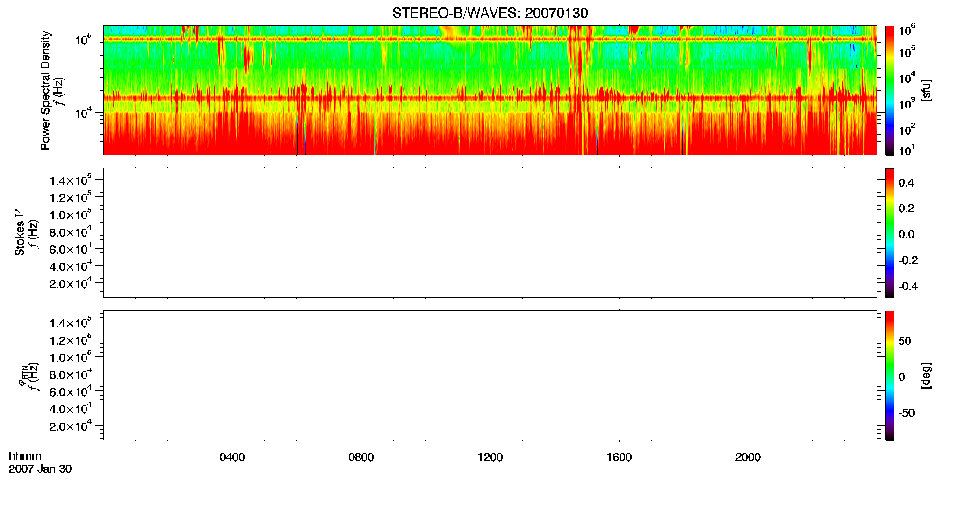Click the 10^4 tick on spectrogram frequency axis

[83, 113]
